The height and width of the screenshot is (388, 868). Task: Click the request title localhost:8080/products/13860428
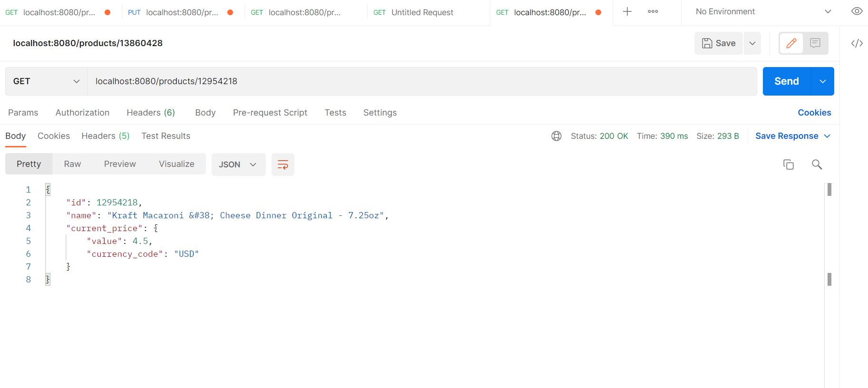point(88,43)
